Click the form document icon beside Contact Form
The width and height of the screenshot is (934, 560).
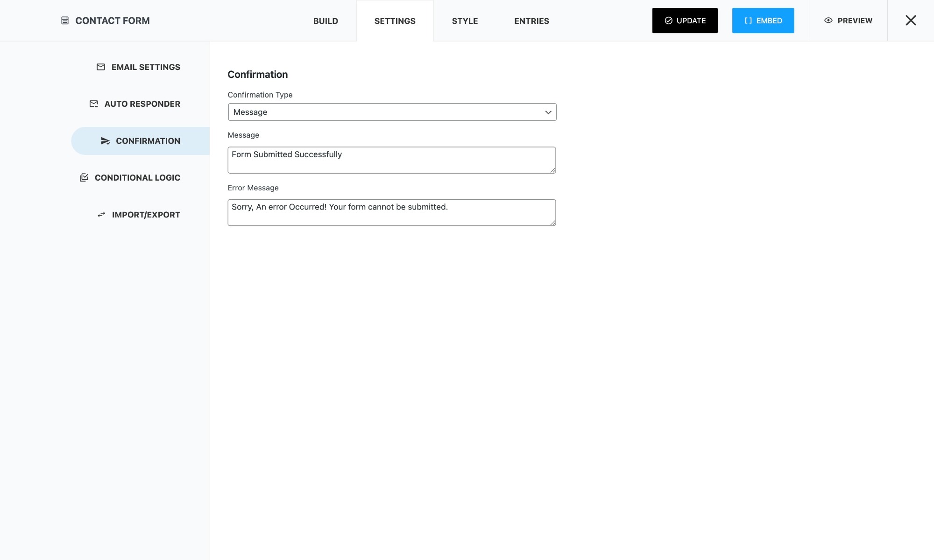coord(65,21)
